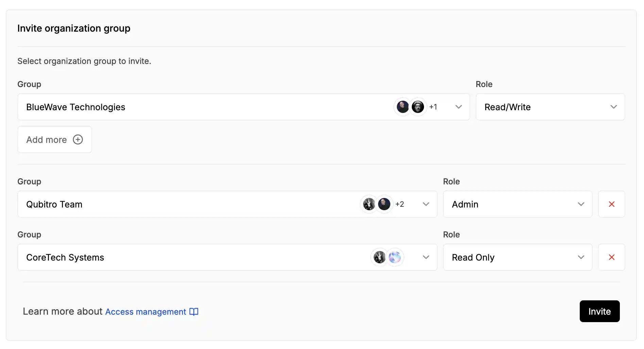Remove the Qubitro Team group row

coord(611,204)
